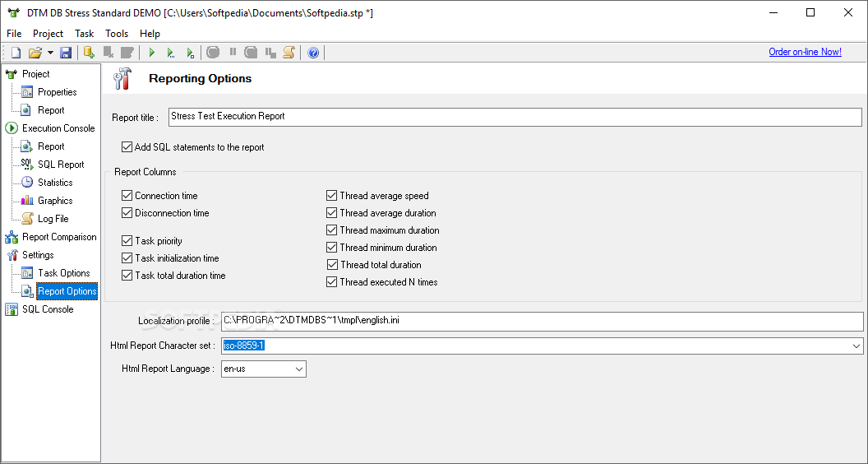Image resolution: width=868 pixels, height=464 pixels.
Task: Open the SQL Report tree item
Action: [61, 165]
